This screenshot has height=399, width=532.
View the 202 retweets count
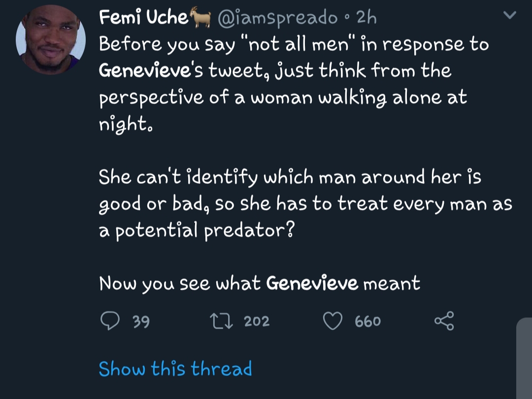[257, 321]
